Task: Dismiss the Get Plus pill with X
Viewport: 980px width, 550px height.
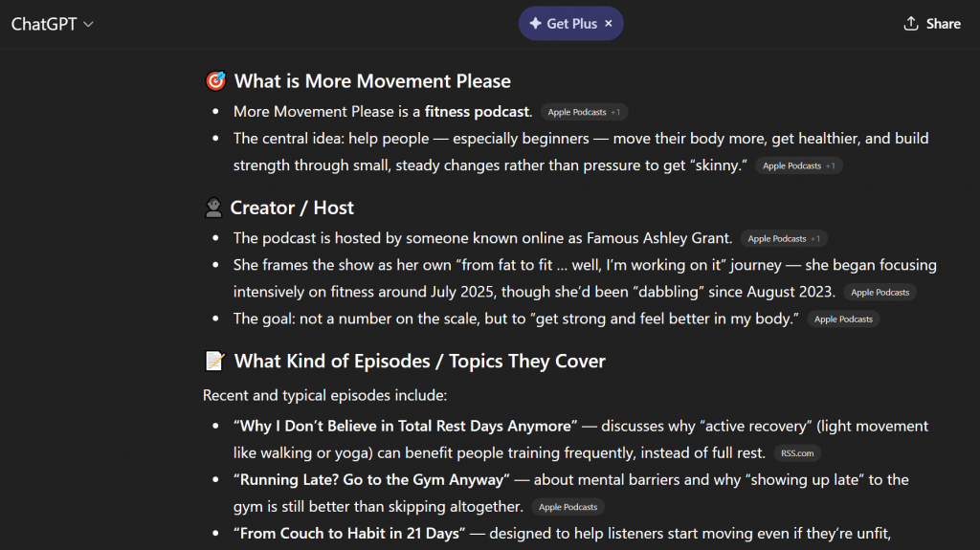Action: point(609,24)
